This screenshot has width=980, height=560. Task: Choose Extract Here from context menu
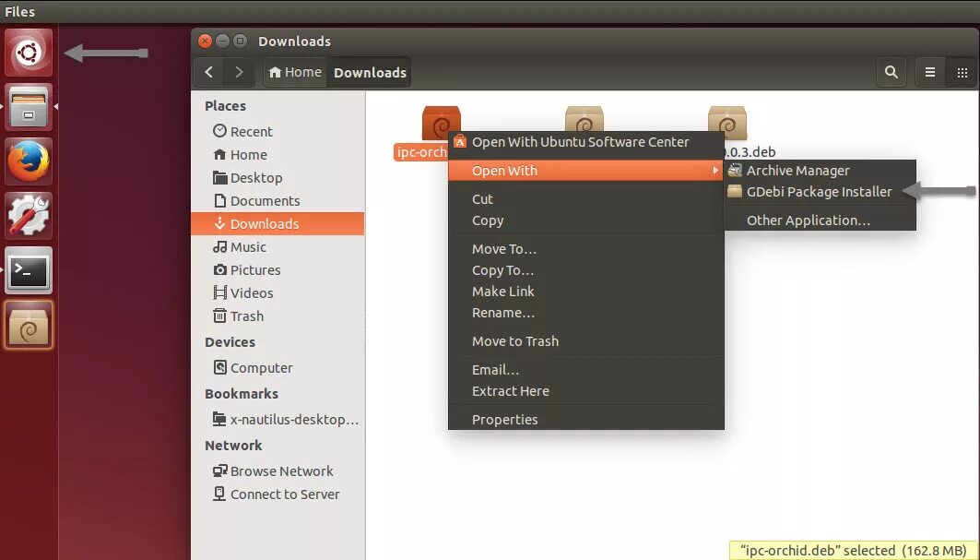tap(585, 391)
